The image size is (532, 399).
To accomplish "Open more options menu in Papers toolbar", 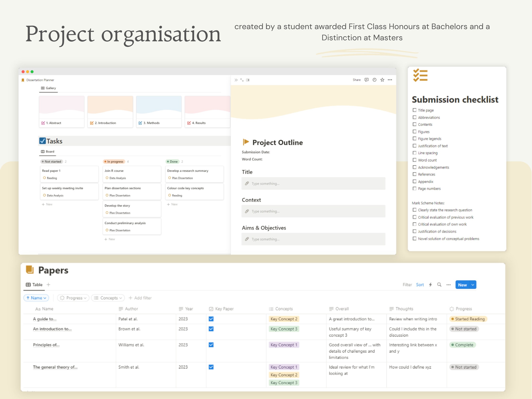I will (x=448, y=284).
